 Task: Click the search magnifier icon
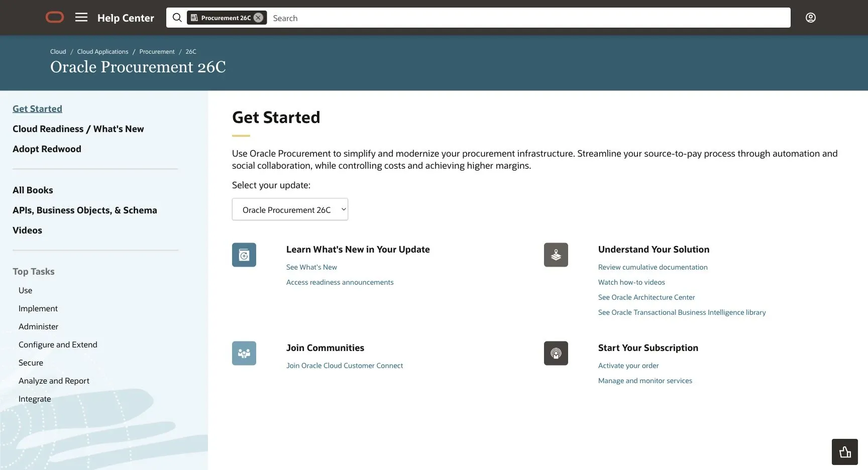click(177, 18)
